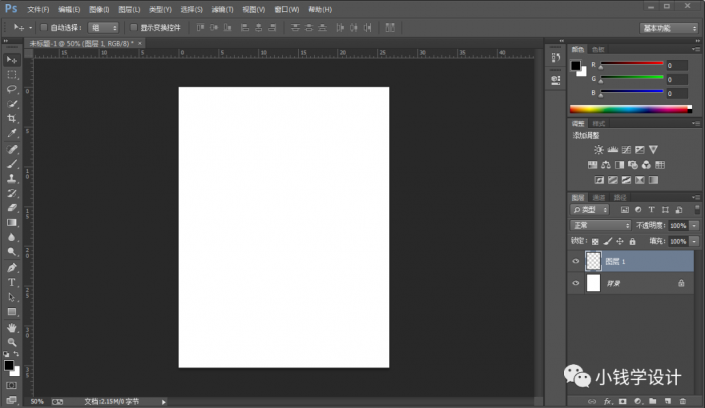The image size is (705, 408).
Task: Select the Lasso tool
Action: click(12, 89)
